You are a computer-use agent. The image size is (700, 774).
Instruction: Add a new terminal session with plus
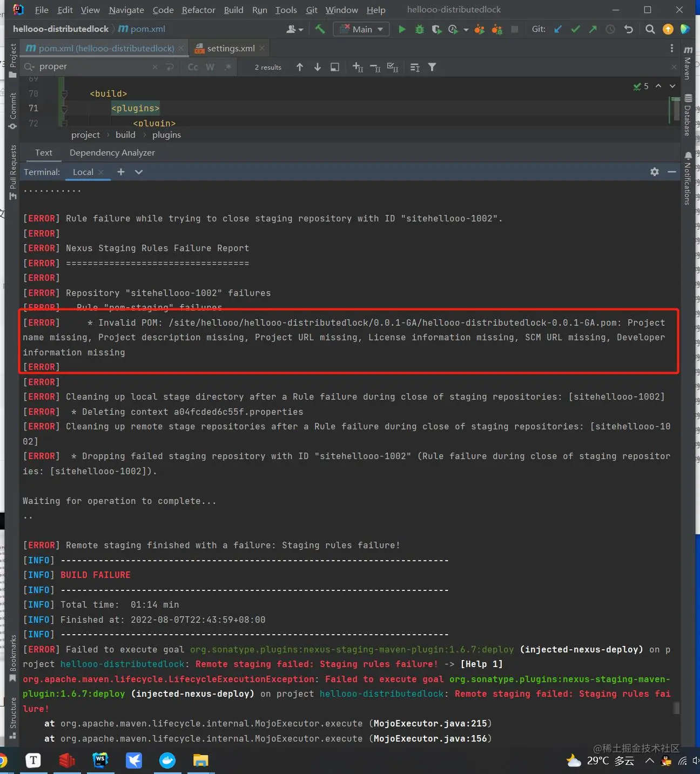click(x=121, y=172)
